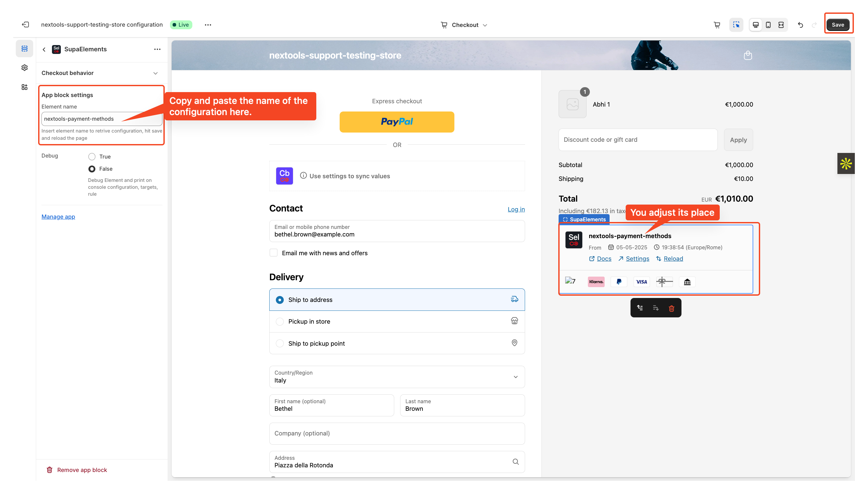Toggle the inspector selection tool

point(736,25)
